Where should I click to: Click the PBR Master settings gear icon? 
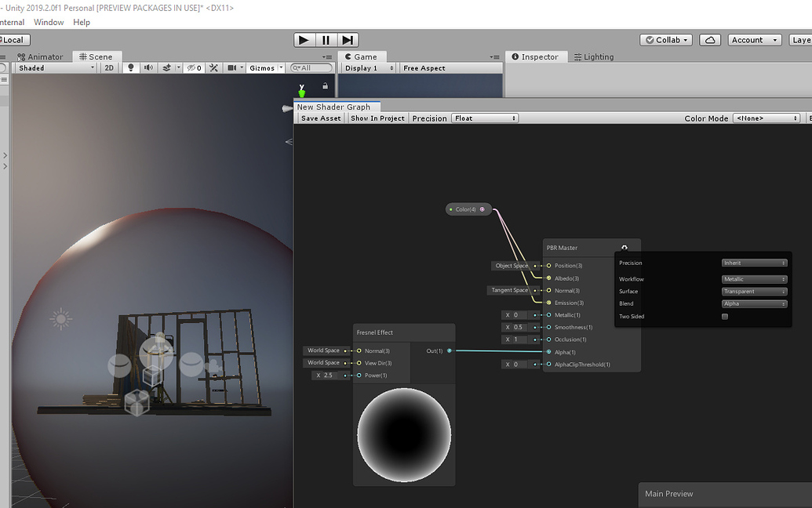point(624,248)
